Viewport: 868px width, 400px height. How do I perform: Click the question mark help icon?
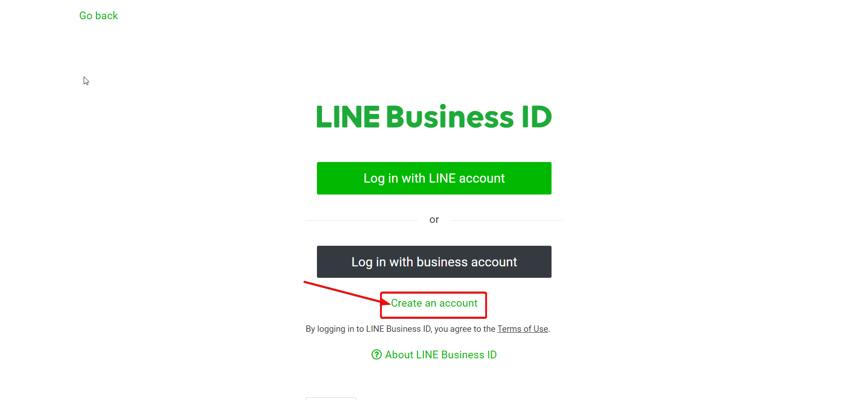click(376, 355)
